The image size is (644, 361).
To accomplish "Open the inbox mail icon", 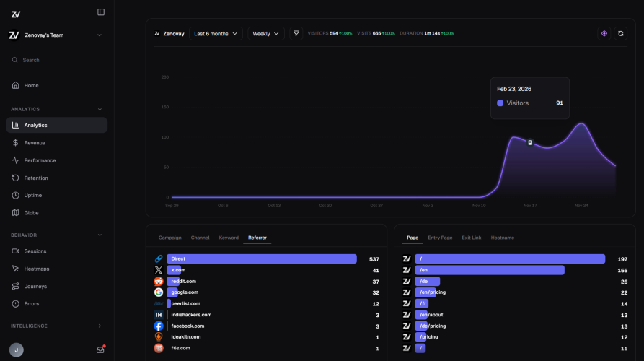I will (100, 349).
